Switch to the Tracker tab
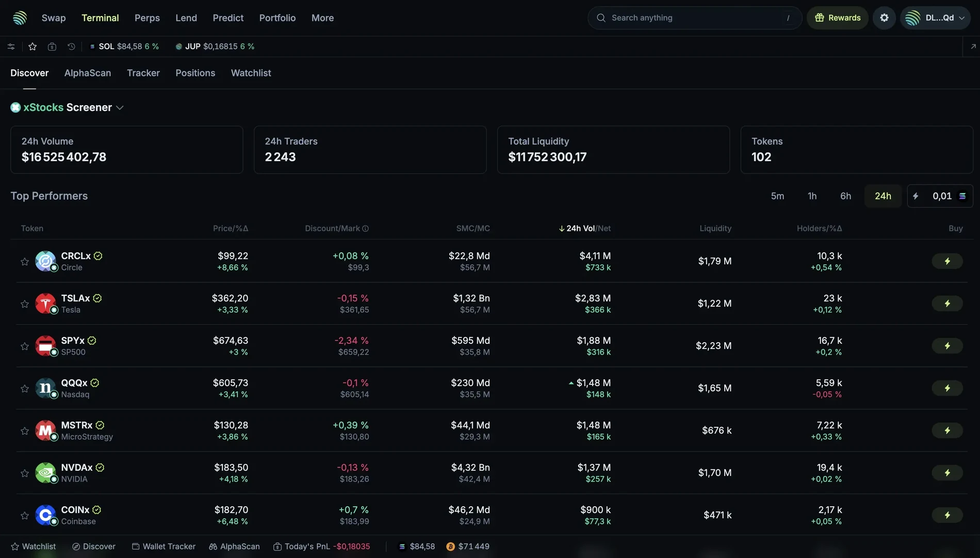 [x=143, y=73]
